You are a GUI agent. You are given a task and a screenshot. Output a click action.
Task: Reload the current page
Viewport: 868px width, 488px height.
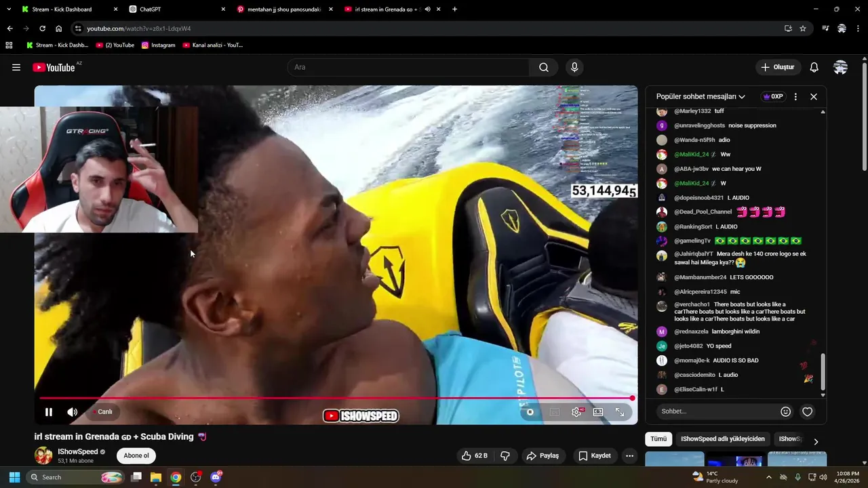click(x=42, y=28)
